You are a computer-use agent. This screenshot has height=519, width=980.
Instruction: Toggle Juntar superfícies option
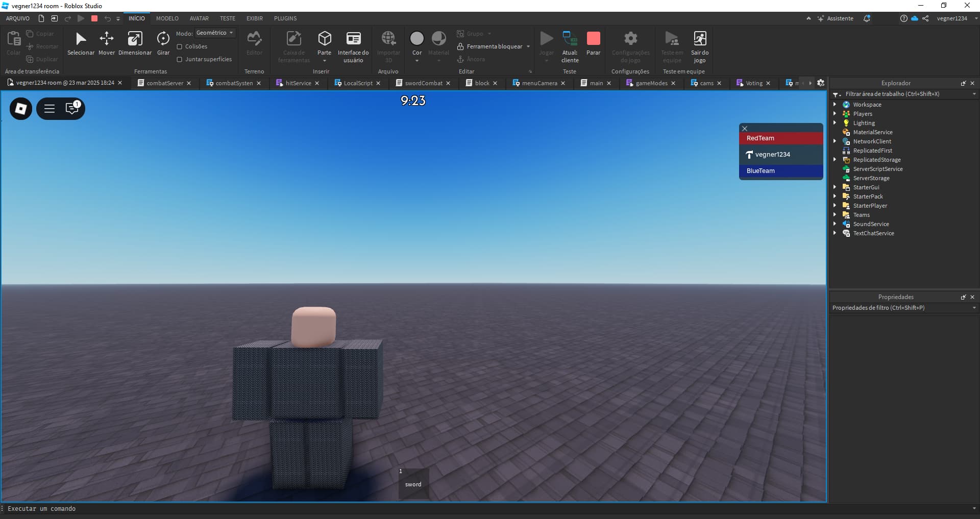[180, 59]
